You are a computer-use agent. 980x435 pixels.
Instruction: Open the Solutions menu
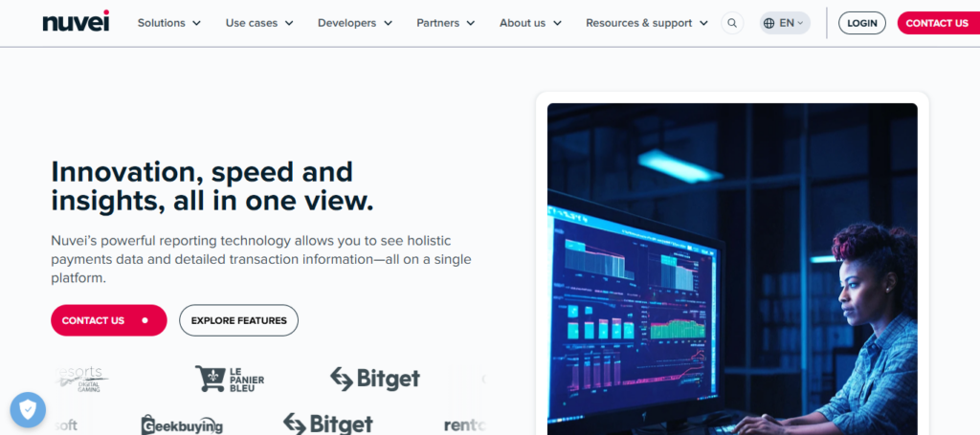click(x=169, y=23)
